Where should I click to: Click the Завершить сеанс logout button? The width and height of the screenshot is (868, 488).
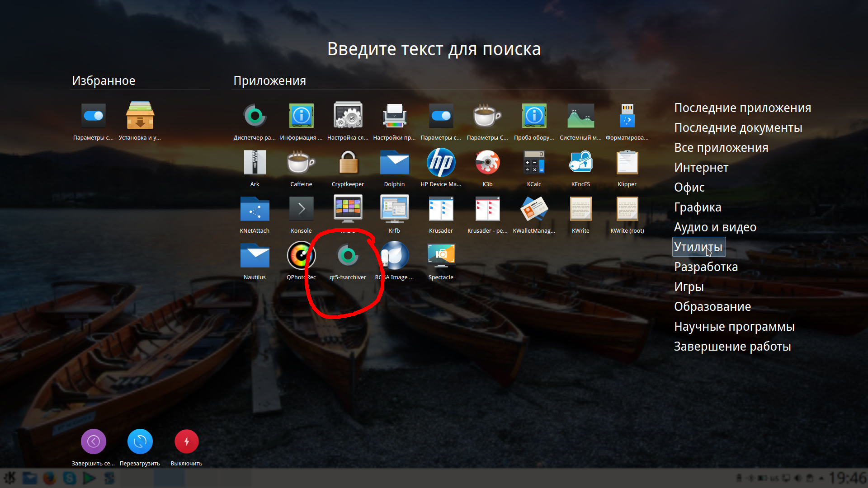click(94, 442)
